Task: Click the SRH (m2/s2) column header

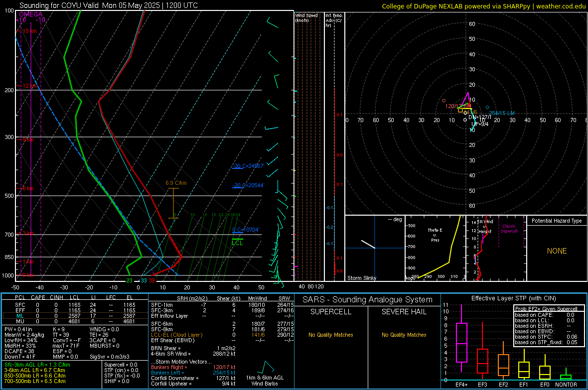Action: click(x=192, y=298)
